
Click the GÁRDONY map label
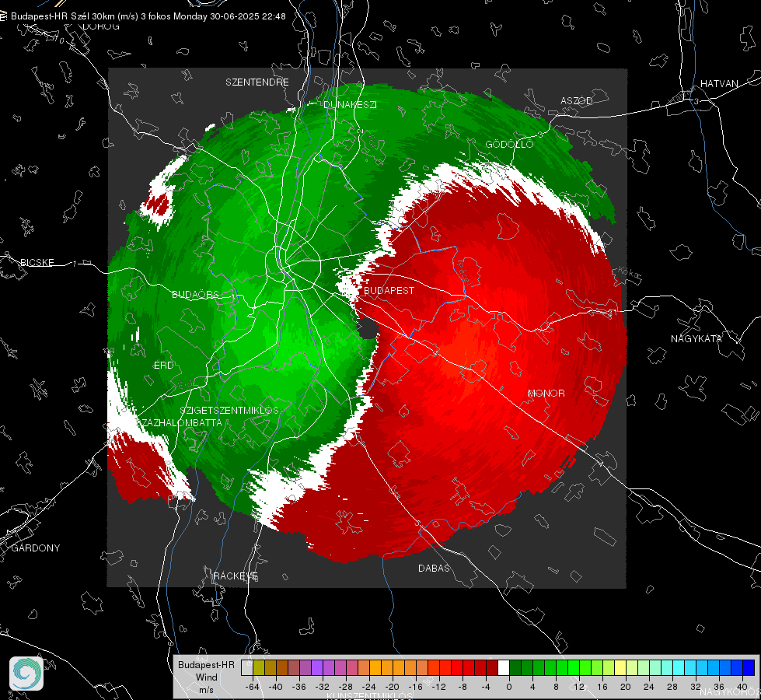[x=36, y=548]
